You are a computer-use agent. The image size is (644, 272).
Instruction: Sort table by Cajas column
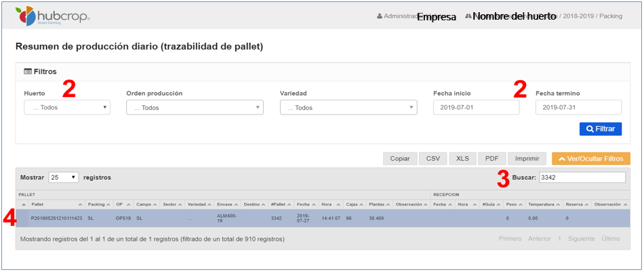[x=355, y=204]
